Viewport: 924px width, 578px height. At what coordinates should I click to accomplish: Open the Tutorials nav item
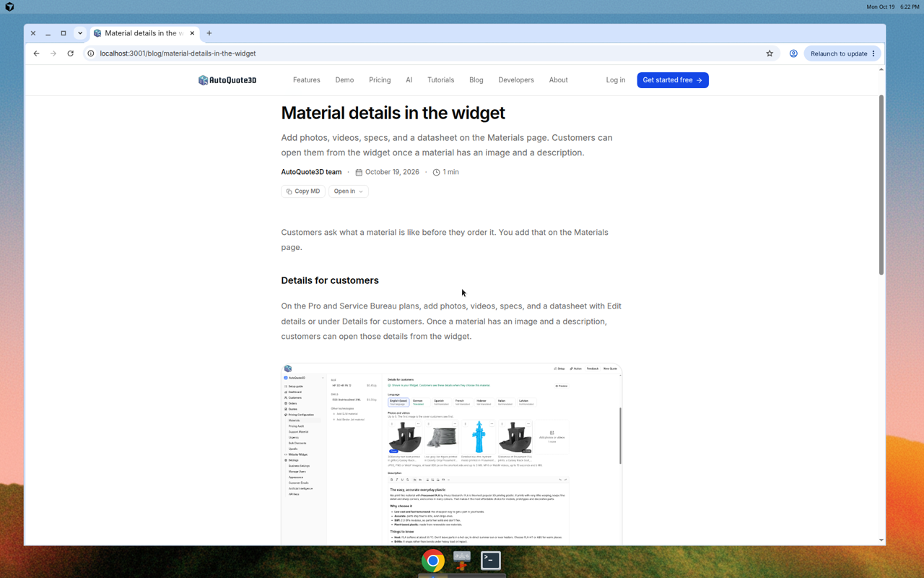[440, 80]
